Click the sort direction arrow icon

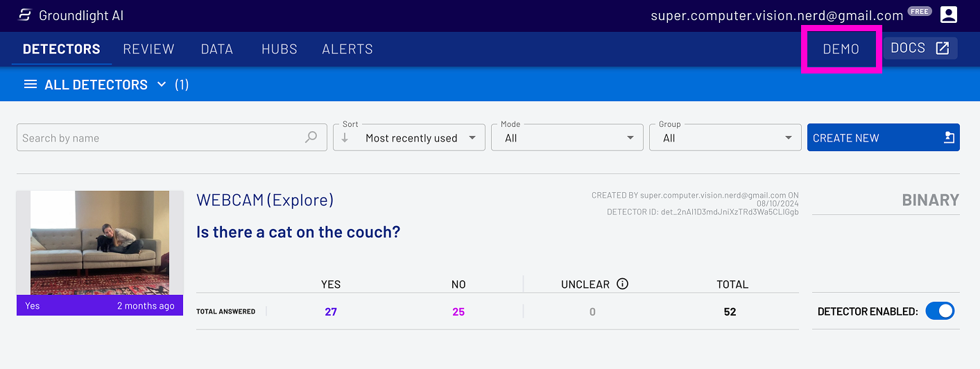(x=345, y=138)
